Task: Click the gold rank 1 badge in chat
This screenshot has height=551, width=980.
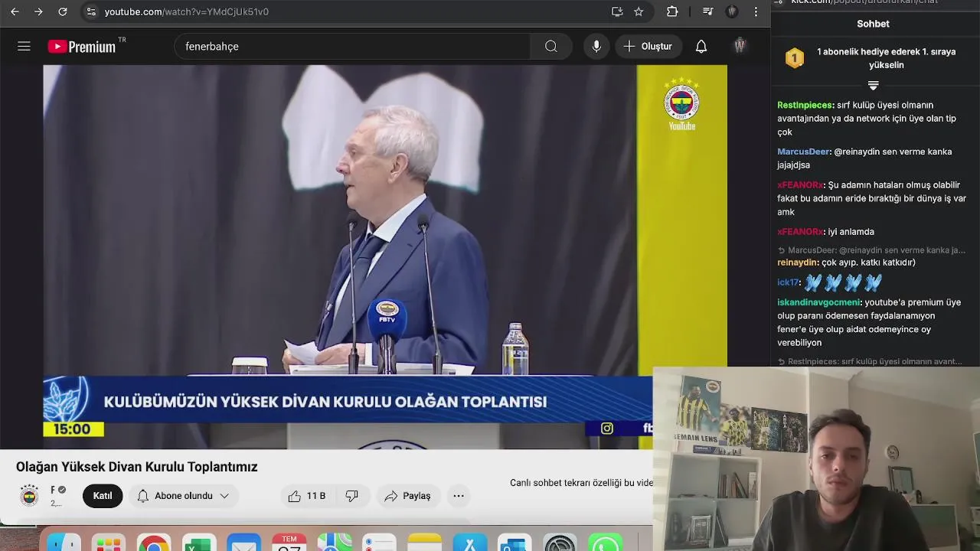Action: pyautogui.click(x=795, y=58)
